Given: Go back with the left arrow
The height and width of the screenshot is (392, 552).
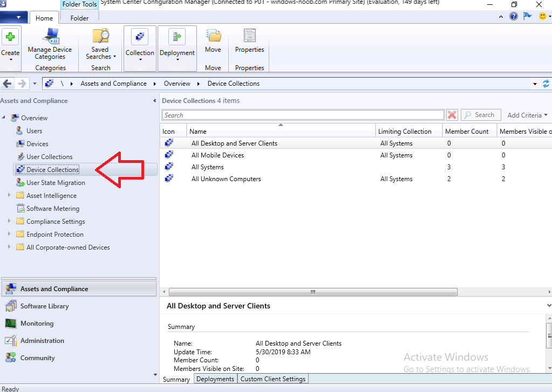Looking at the screenshot, I should point(7,84).
